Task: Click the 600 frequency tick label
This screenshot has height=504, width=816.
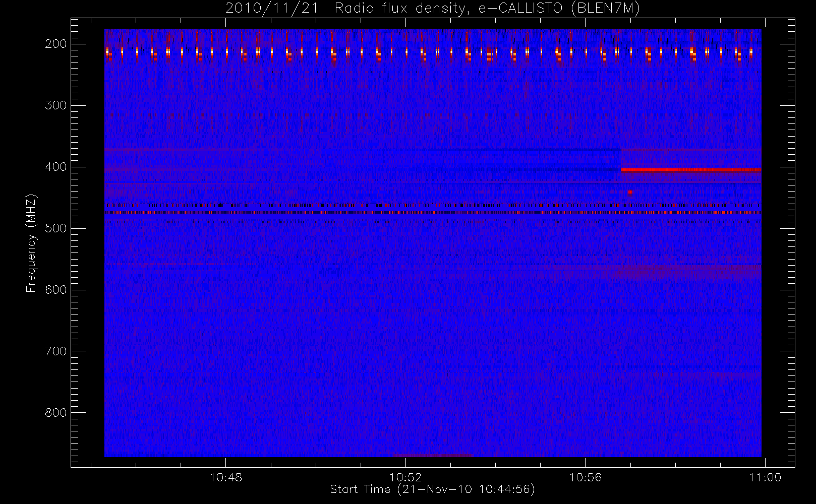Action: pyautogui.click(x=56, y=290)
